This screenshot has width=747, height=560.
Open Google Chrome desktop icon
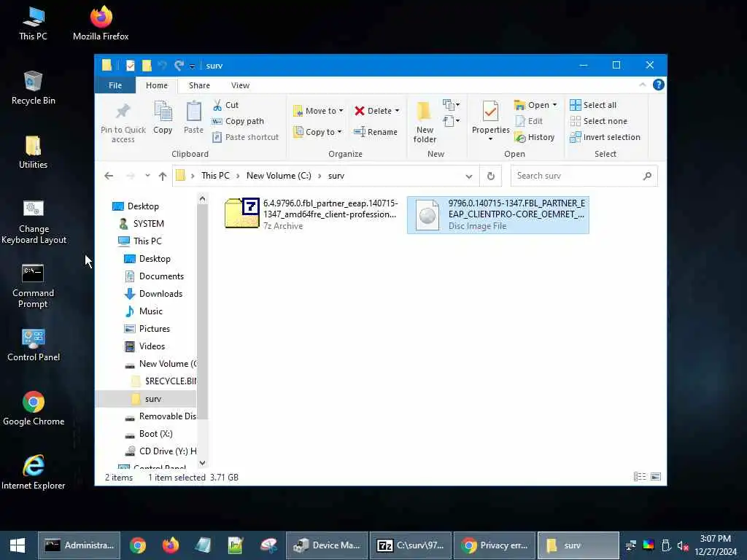[34, 408]
